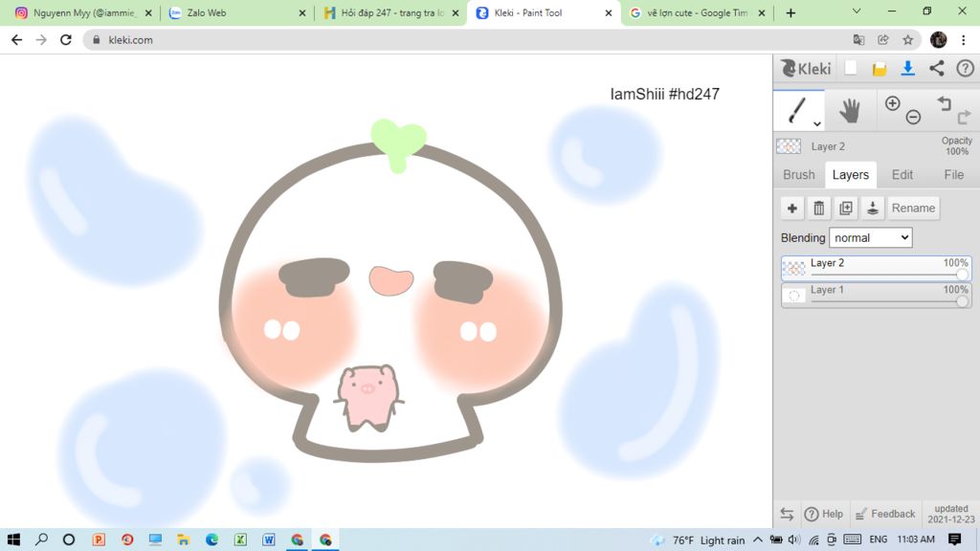Reload the kleki.com page
The image size is (980, 551).
[x=66, y=39]
